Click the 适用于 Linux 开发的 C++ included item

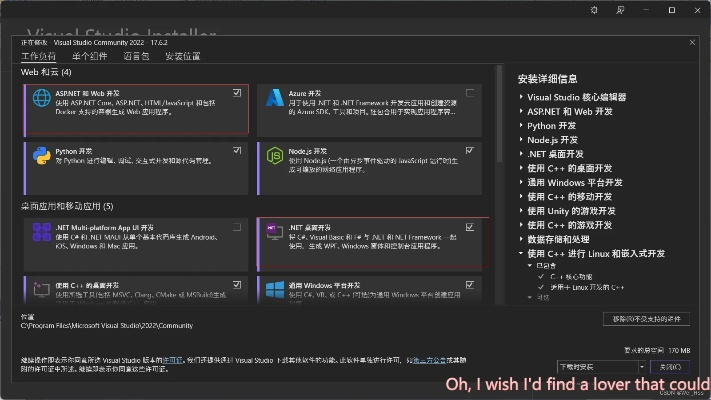pyautogui.click(x=587, y=287)
